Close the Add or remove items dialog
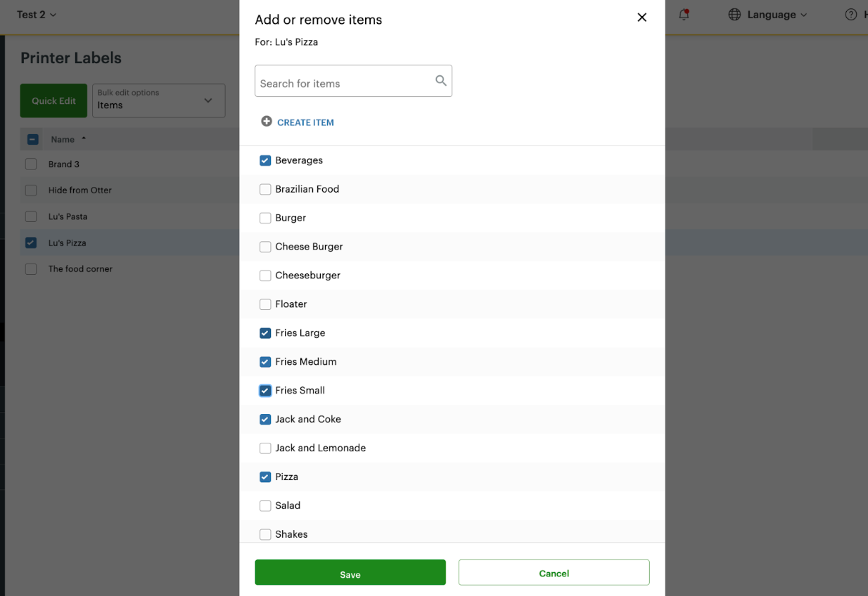868x596 pixels. pos(642,17)
